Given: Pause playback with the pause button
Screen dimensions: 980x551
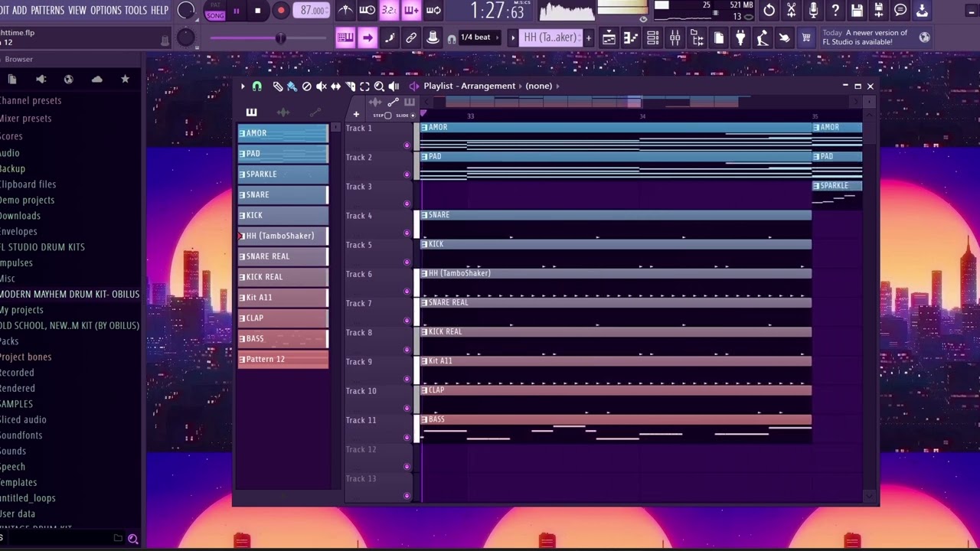Looking at the screenshot, I should pos(236,11).
